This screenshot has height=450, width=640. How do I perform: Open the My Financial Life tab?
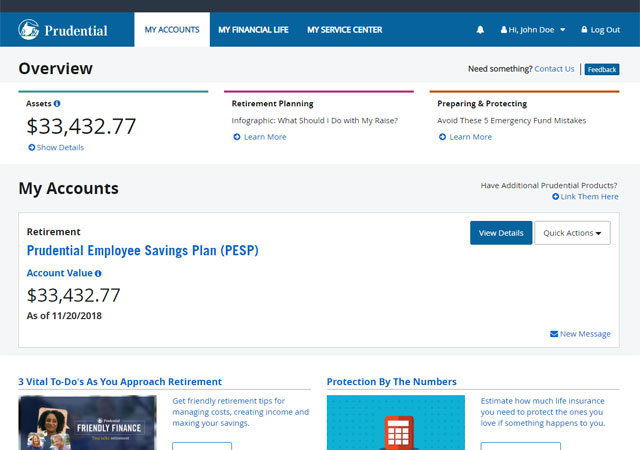tap(253, 30)
